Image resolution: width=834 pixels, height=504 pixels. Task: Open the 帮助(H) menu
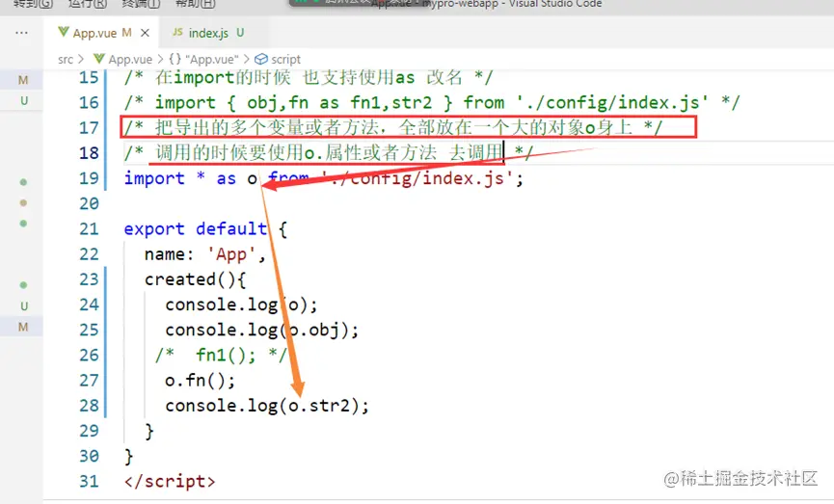195,4
